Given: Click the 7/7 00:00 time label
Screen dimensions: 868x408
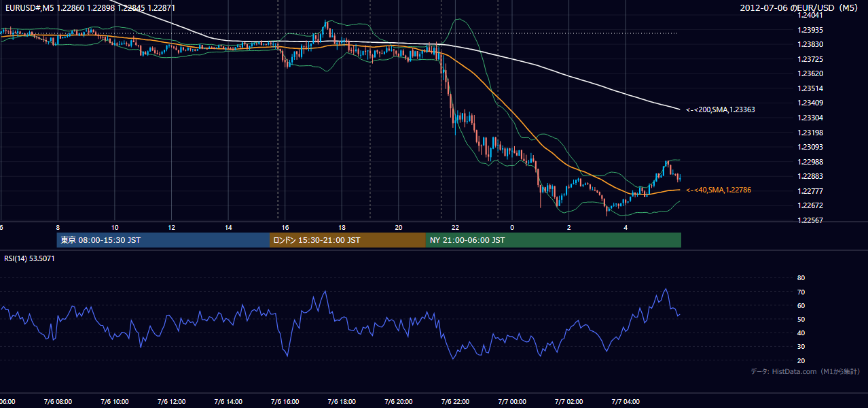Looking at the screenshot, I should (512, 401).
